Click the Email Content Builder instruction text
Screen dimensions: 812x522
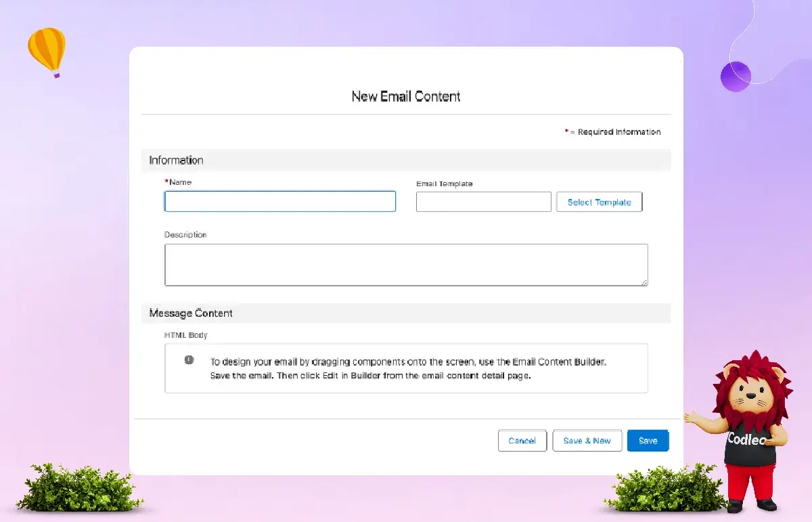pyautogui.click(x=409, y=369)
